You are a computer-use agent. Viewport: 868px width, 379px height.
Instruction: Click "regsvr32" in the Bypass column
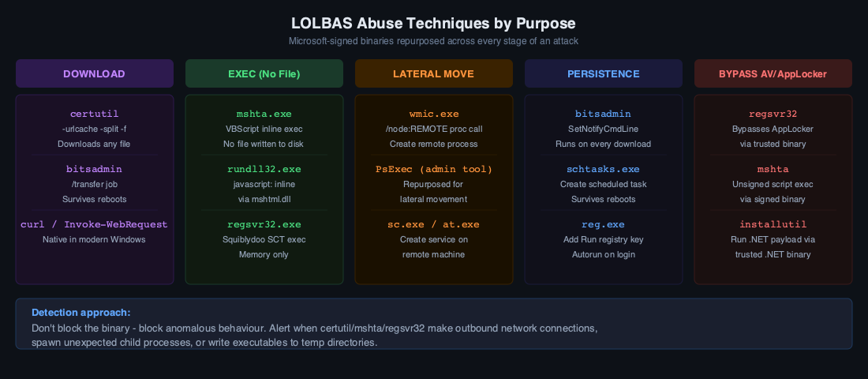tap(773, 114)
